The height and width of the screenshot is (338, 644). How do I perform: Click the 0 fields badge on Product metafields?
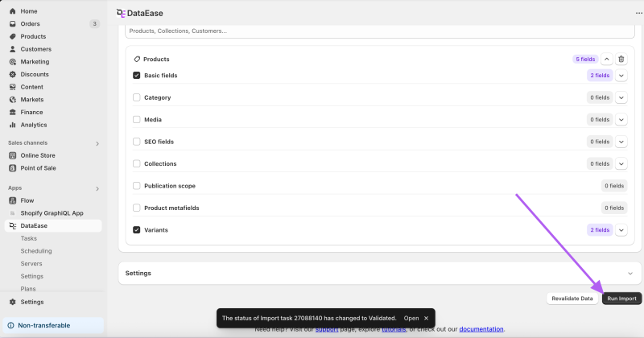(x=614, y=208)
